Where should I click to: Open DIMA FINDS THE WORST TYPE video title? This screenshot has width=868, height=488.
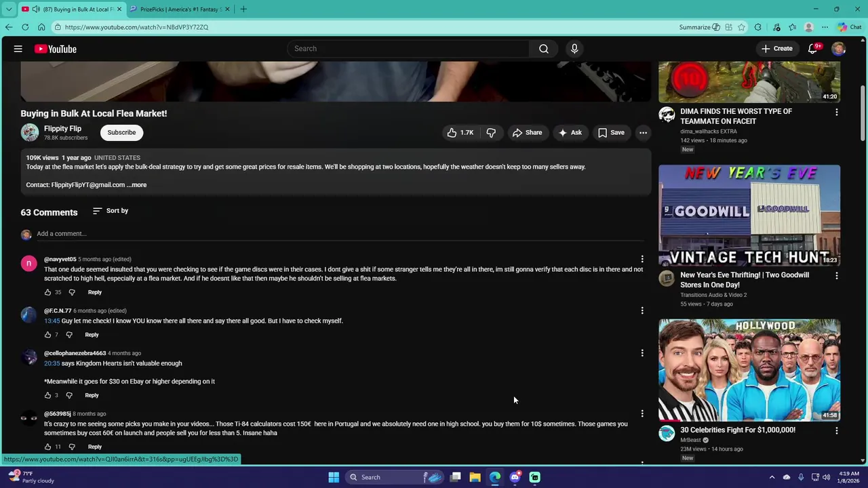[x=736, y=117]
